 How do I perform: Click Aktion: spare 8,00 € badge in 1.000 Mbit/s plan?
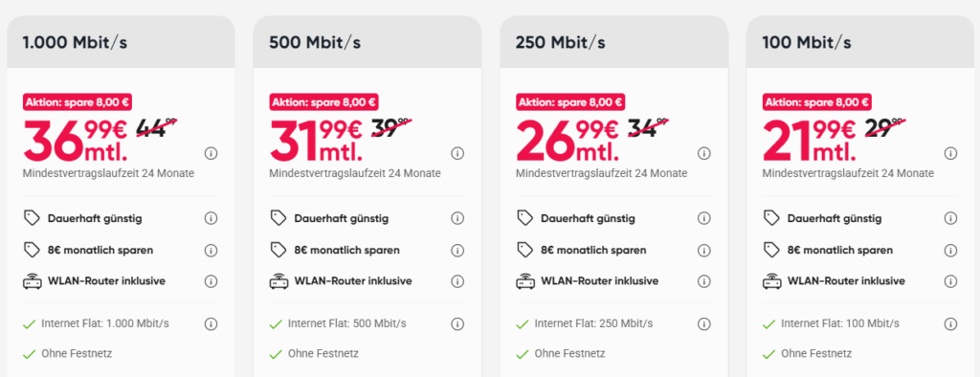click(x=78, y=102)
